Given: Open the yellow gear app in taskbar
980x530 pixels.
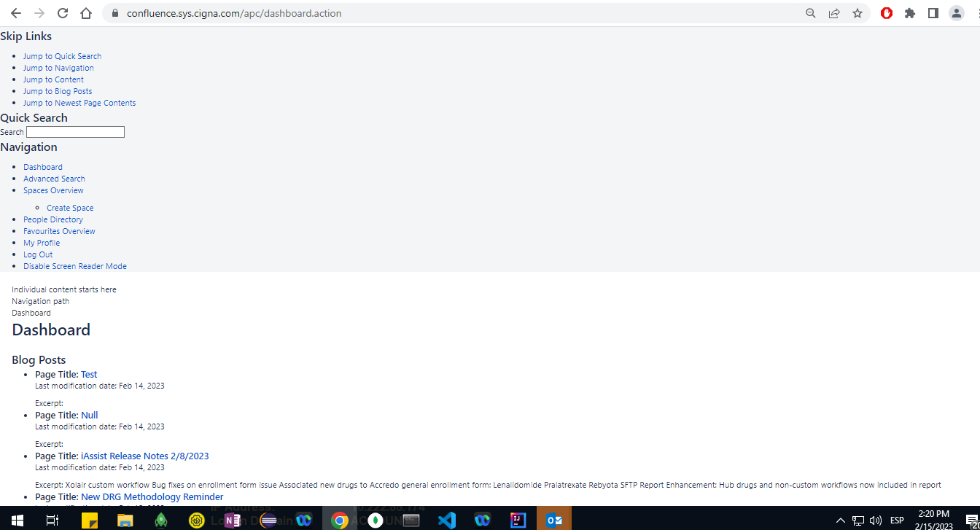Looking at the screenshot, I should (197, 520).
